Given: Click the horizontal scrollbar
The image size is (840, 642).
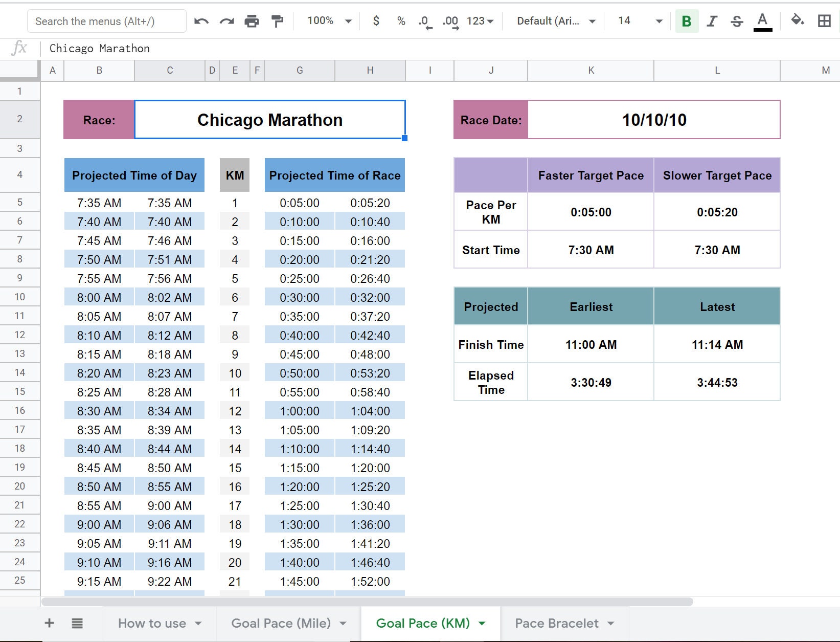Looking at the screenshot, I should coord(367,602).
